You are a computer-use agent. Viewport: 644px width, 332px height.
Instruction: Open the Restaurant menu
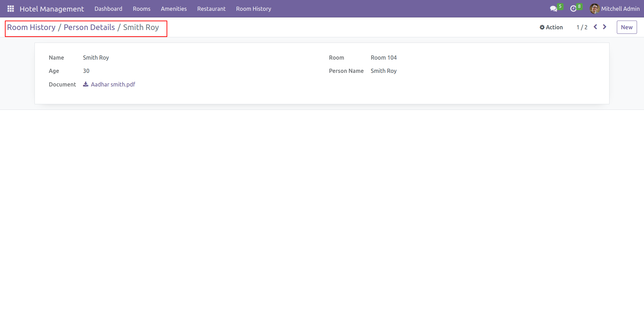212,9
